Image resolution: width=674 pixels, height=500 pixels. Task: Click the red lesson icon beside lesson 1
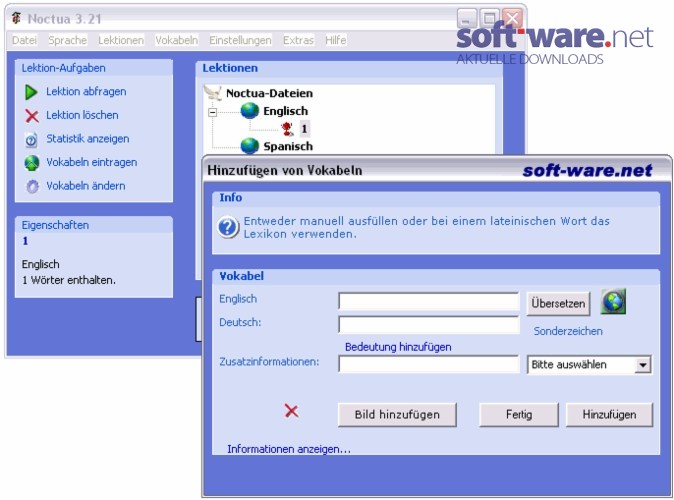[x=287, y=128]
